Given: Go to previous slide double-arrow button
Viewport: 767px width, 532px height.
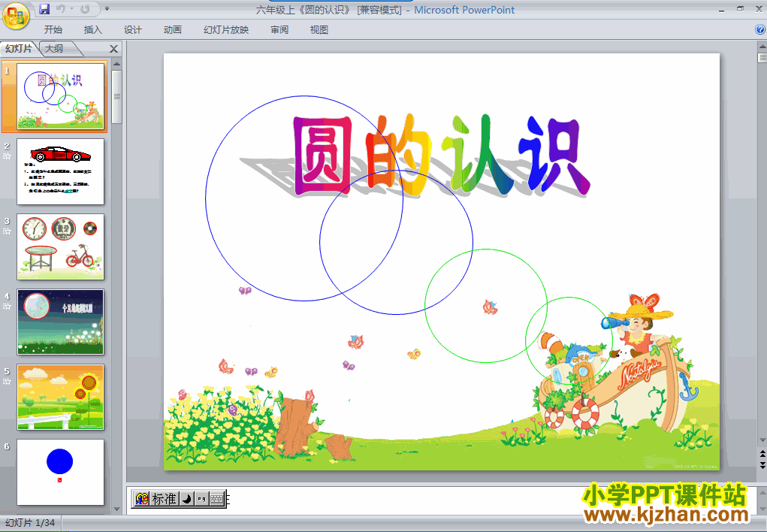Looking at the screenshot, I should 762,454.
